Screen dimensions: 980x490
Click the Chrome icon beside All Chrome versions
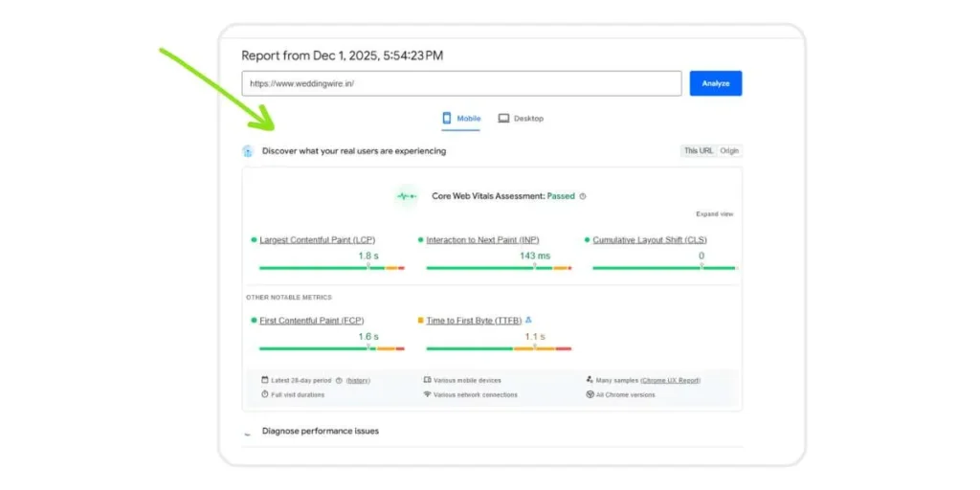pyautogui.click(x=590, y=394)
